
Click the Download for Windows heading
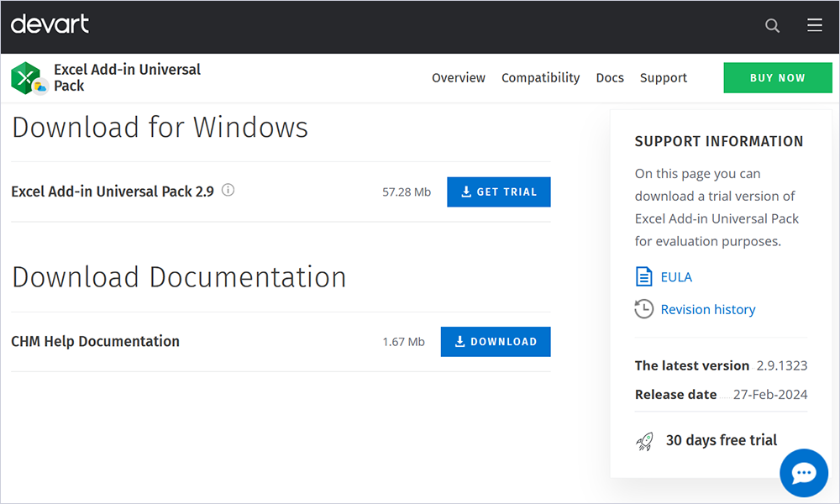click(160, 128)
